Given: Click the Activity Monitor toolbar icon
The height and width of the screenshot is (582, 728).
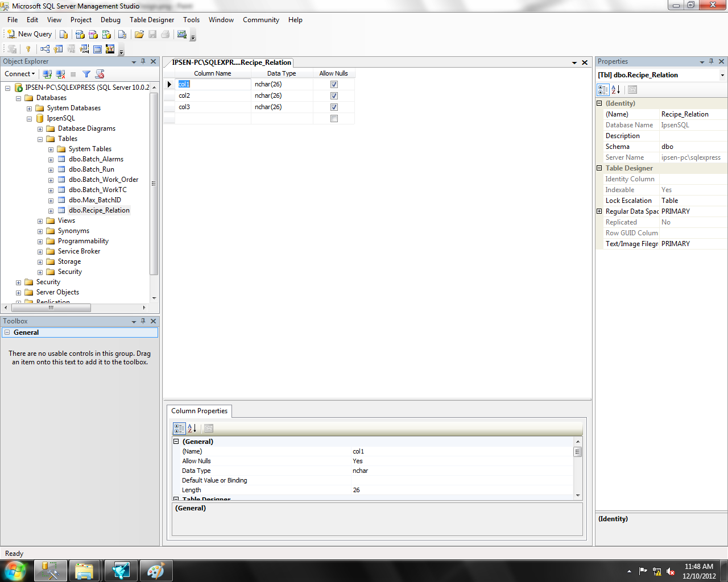Looking at the screenshot, I should [x=182, y=35].
